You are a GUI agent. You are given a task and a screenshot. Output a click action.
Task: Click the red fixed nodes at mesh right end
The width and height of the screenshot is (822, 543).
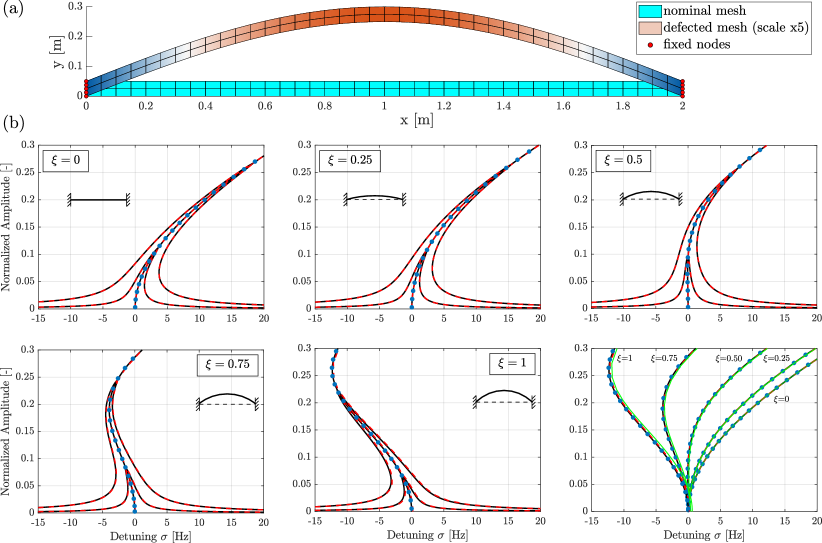click(x=683, y=89)
